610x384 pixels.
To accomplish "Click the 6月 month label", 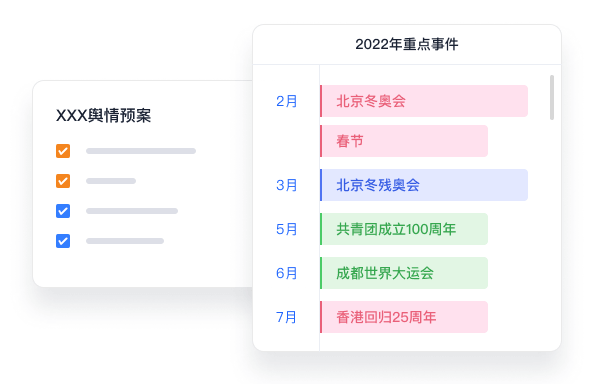I will click(287, 273).
